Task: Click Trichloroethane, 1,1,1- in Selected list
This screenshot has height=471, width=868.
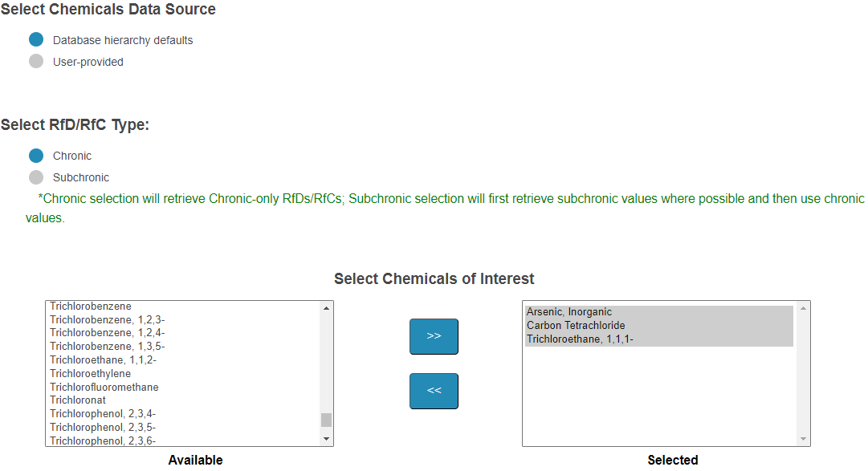Action: [x=580, y=339]
